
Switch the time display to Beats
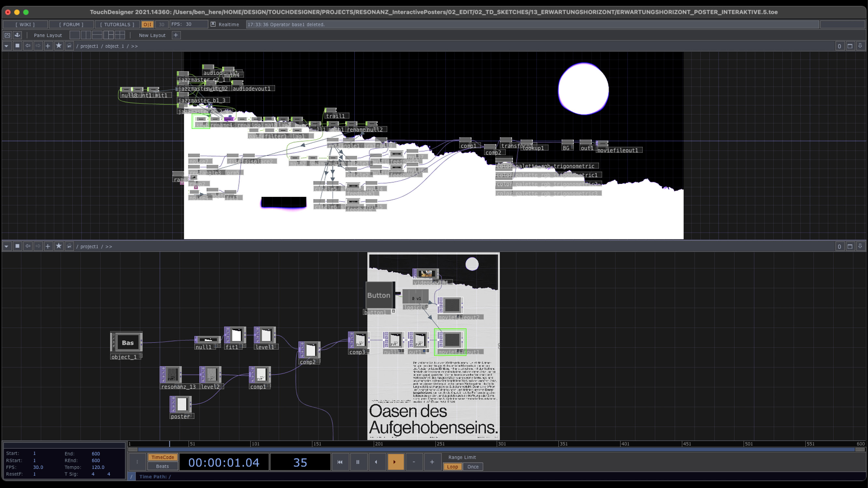click(162, 466)
